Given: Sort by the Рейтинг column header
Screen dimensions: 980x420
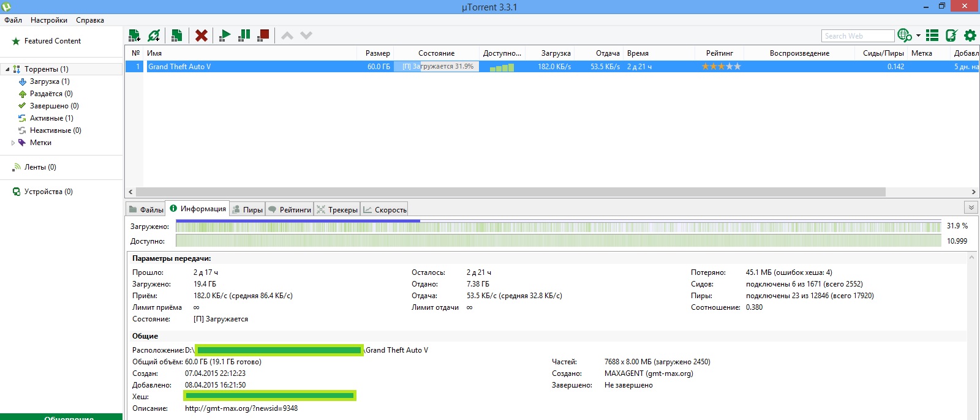Looking at the screenshot, I should click(720, 53).
